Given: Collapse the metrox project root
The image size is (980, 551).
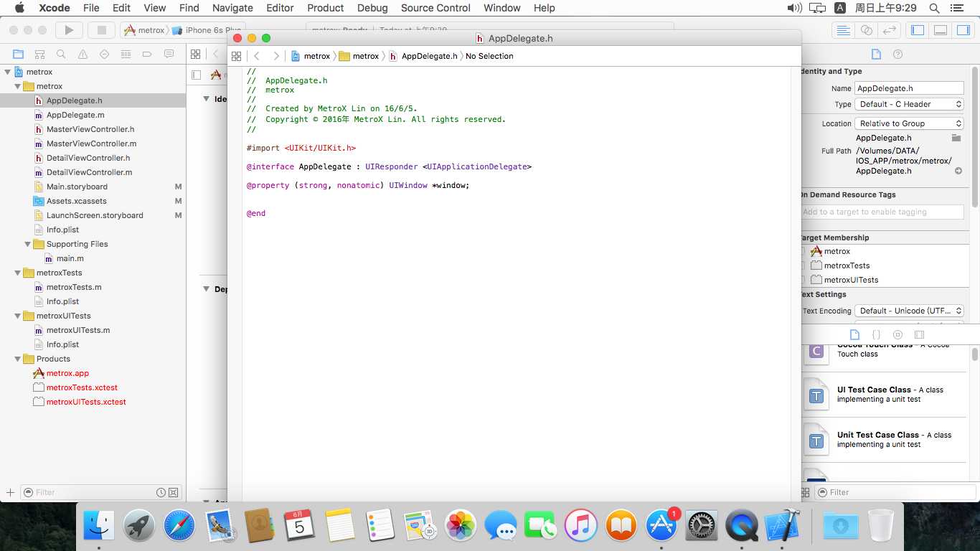Looking at the screenshot, I should tap(8, 72).
